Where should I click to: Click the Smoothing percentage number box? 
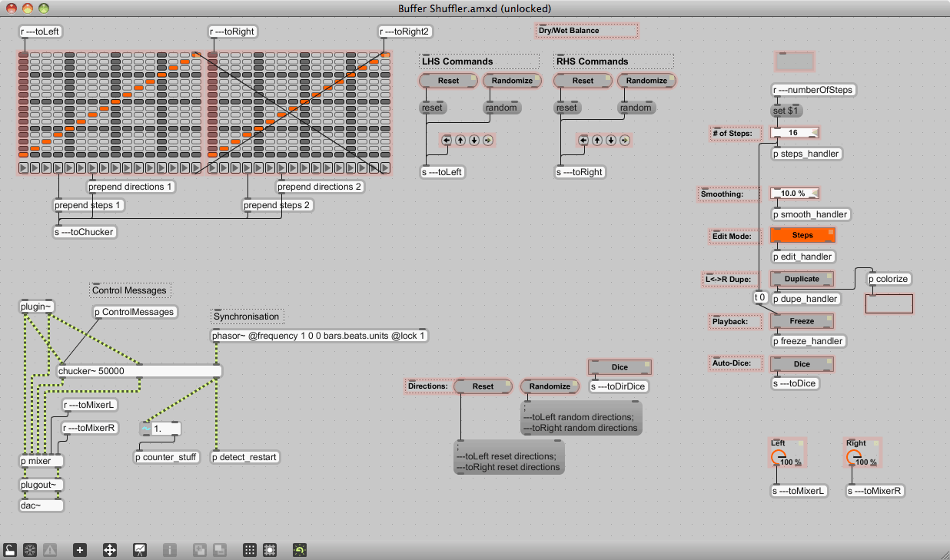(x=794, y=194)
